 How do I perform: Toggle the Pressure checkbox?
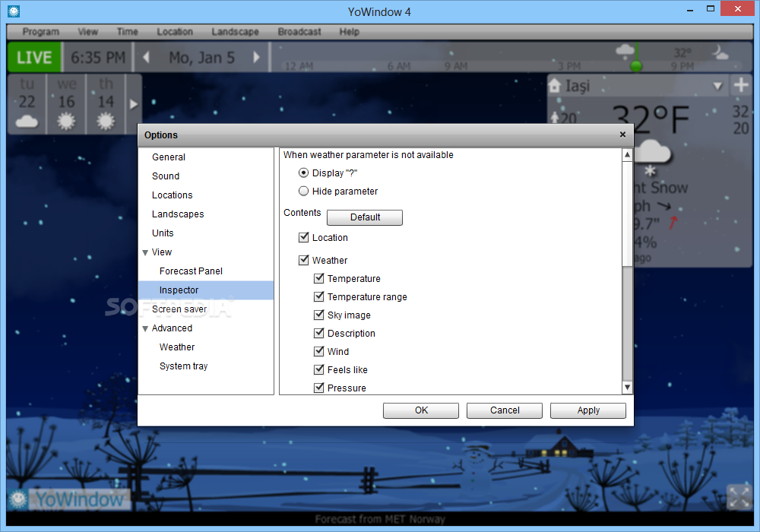pos(319,388)
